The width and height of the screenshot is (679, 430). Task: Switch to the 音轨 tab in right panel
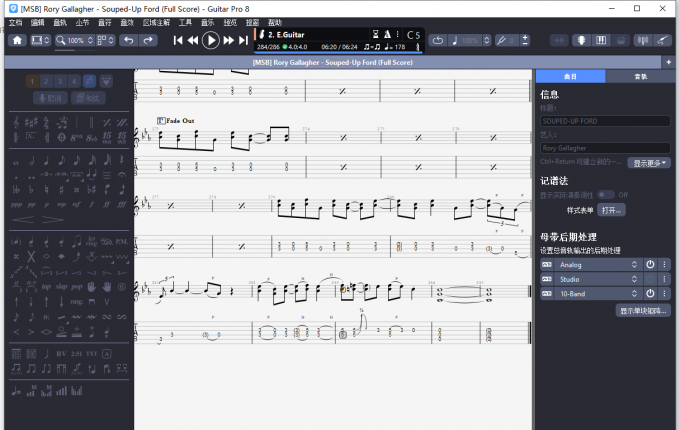point(639,76)
